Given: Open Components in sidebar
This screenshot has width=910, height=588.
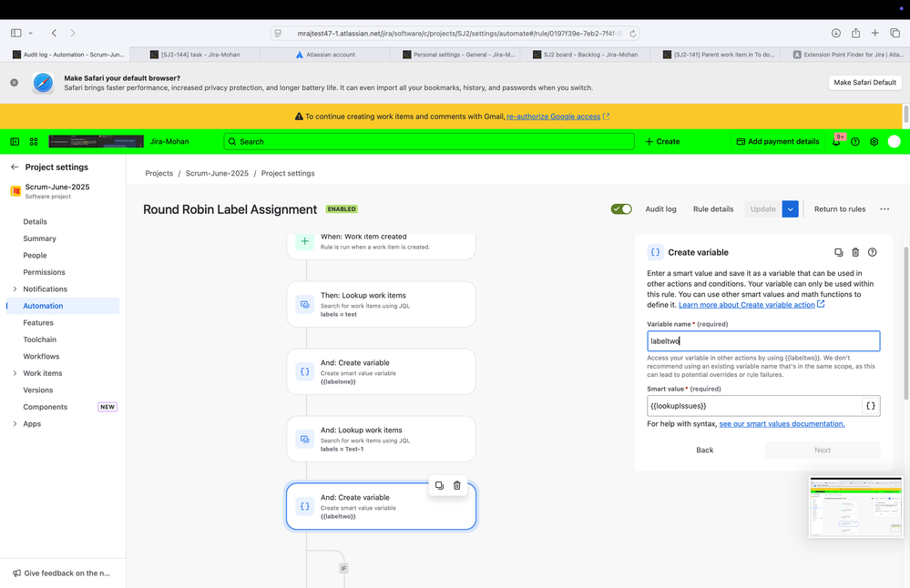Looking at the screenshot, I should pos(46,407).
